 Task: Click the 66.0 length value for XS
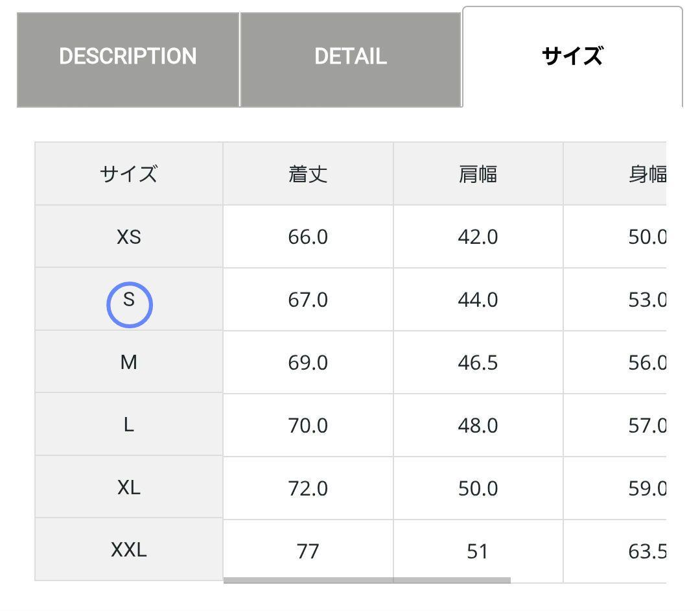(x=307, y=236)
